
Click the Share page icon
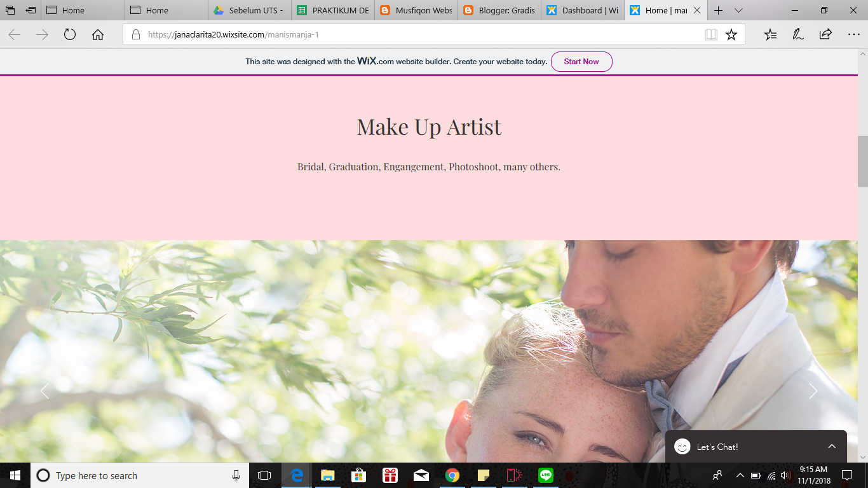click(825, 35)
